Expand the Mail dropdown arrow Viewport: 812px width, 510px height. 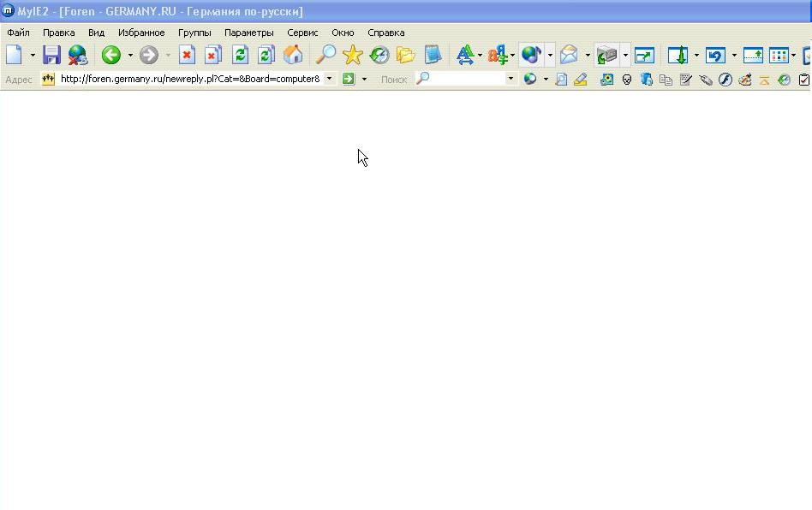tap(588, 55)
